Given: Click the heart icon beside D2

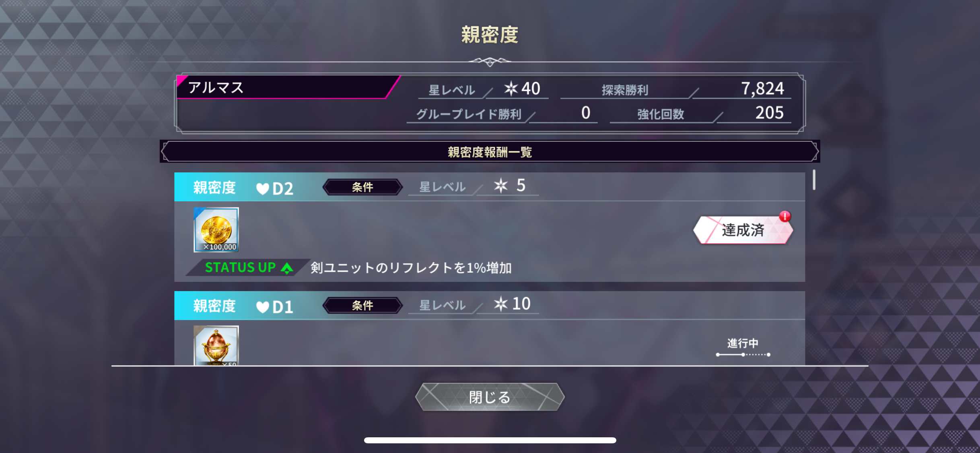Looking at the screenshot, I should pos(263,188).
